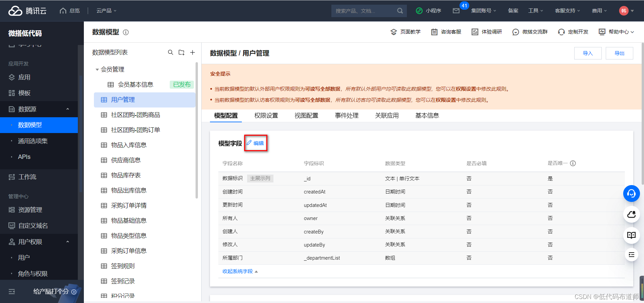This screenshot has width=644, height=303.
Task: Click the info icon beside 数据模型 title
Action: [x=126, y=32]
